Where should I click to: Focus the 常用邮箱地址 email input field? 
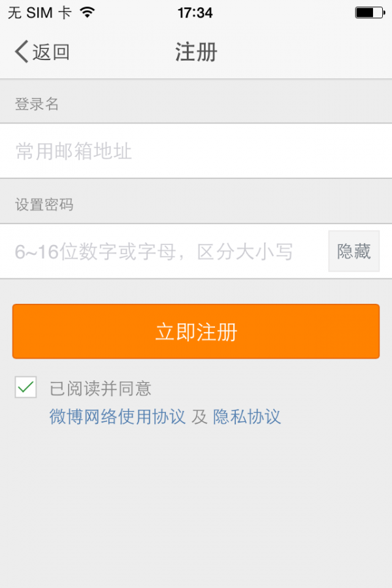[x=196, y=152]
